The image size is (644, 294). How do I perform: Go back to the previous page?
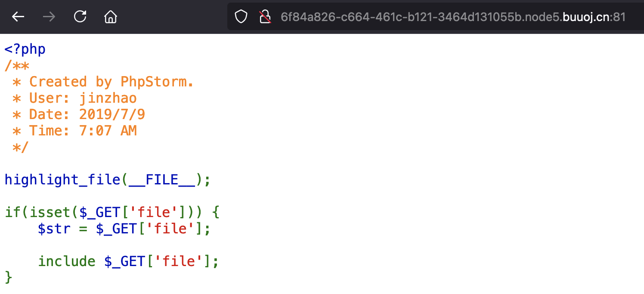[x=18, y=17]
